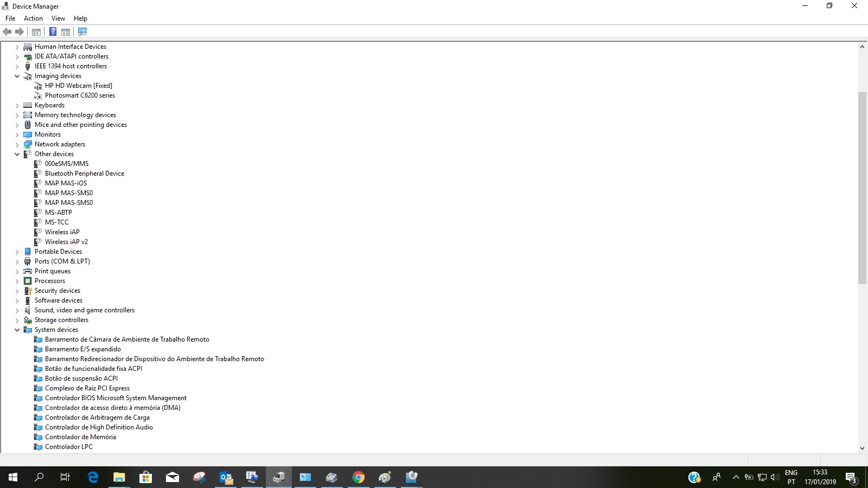The image size is (868, 488).
Task: Click the Forward navigation arrow in the toolbar
Action: (x=20, y=31)
